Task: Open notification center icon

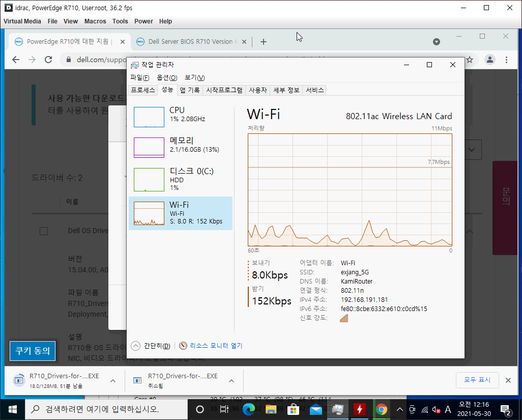Action: pos(506,410)
